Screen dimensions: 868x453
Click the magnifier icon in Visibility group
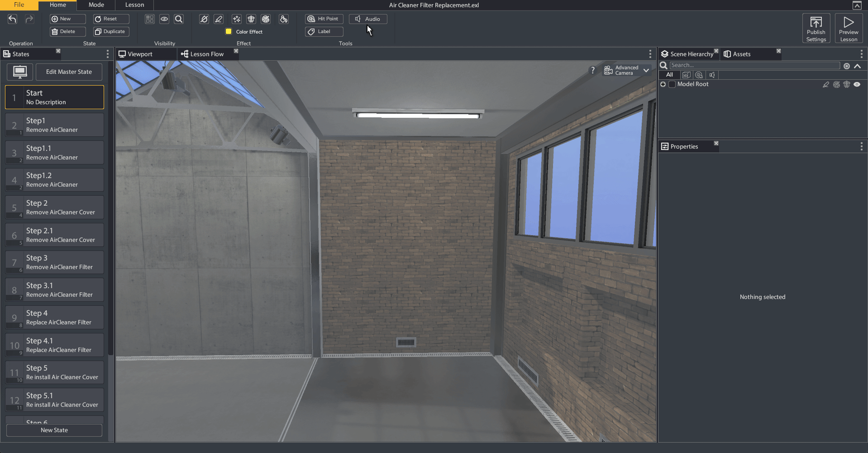pyautogui.click(x=179, y=19)
